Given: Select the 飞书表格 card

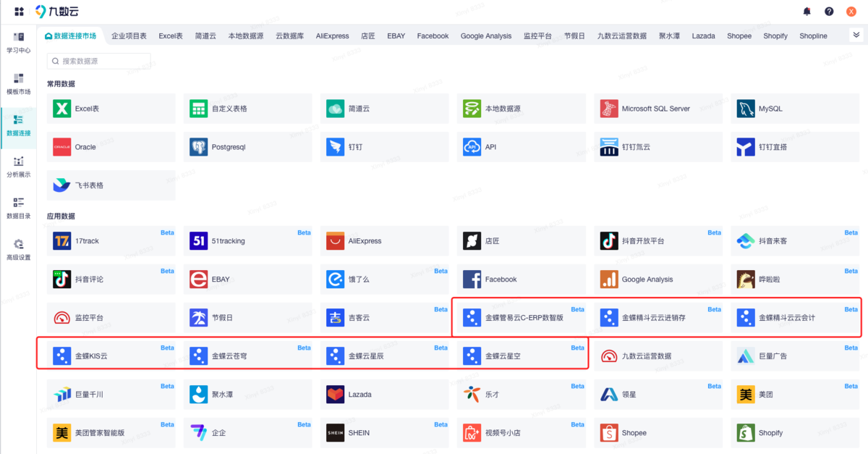Looking at the screenshot, I should 111,185.
